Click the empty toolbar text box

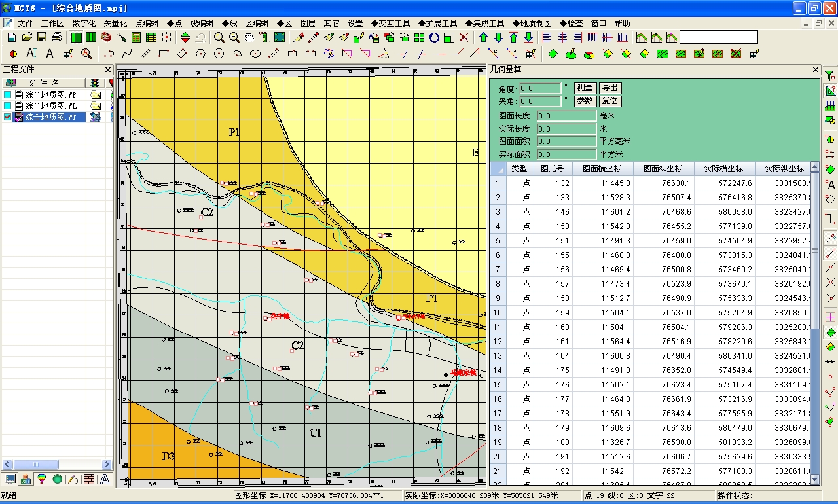(x=718, y=37)
